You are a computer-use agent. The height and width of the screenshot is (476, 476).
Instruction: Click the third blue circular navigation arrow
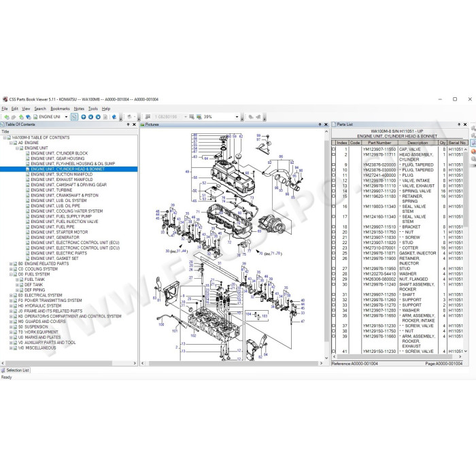(98, 117)
